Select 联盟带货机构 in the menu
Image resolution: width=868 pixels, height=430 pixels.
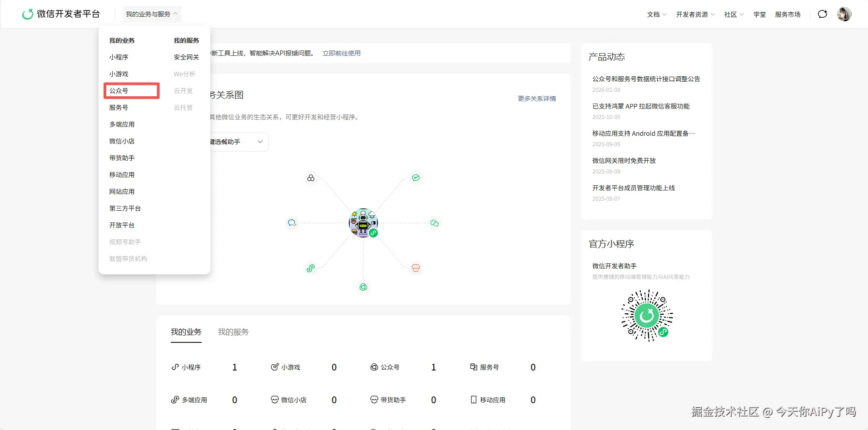pos(128,259)
